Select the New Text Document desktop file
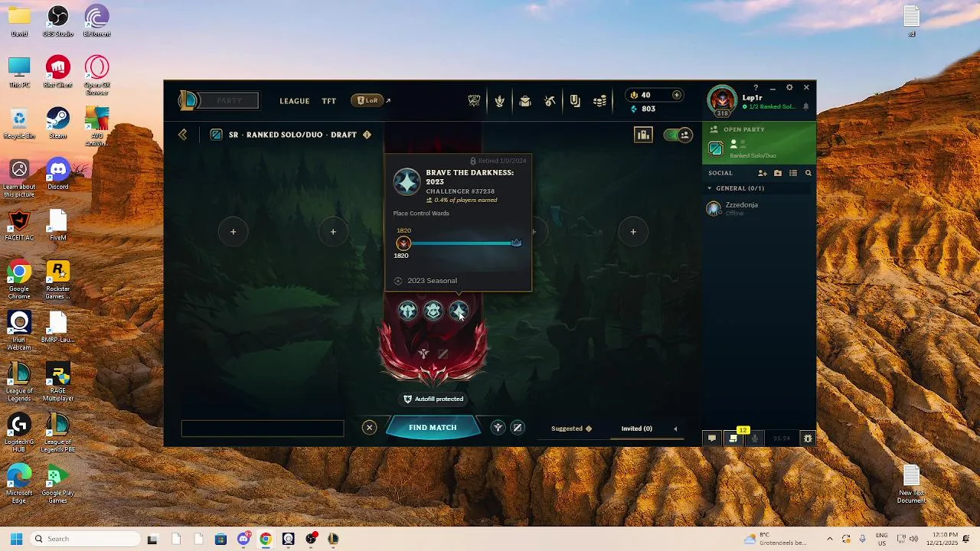 [911, 484]
